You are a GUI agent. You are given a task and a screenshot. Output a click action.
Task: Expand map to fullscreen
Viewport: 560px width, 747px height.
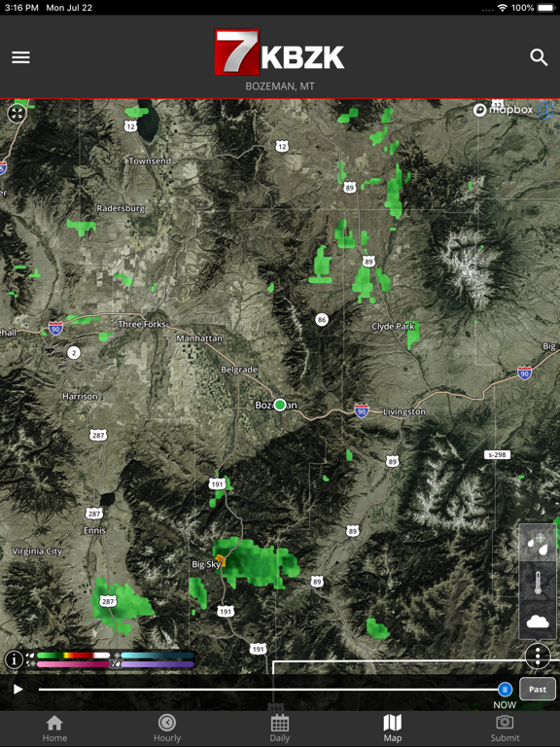17,114
